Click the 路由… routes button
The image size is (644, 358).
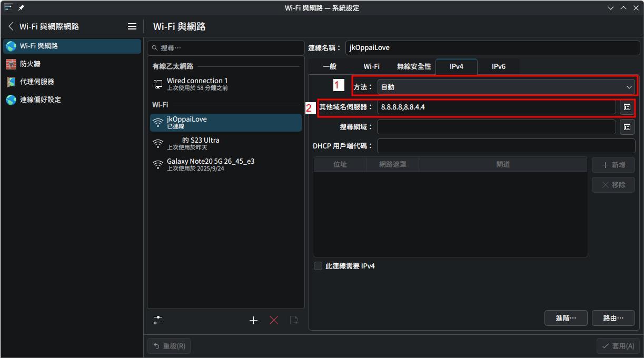pos(613,318)
